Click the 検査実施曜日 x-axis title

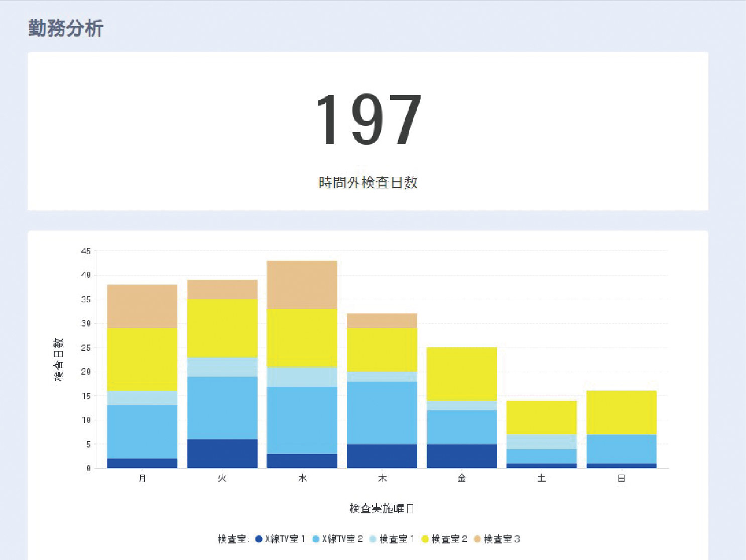click(382, 508)
